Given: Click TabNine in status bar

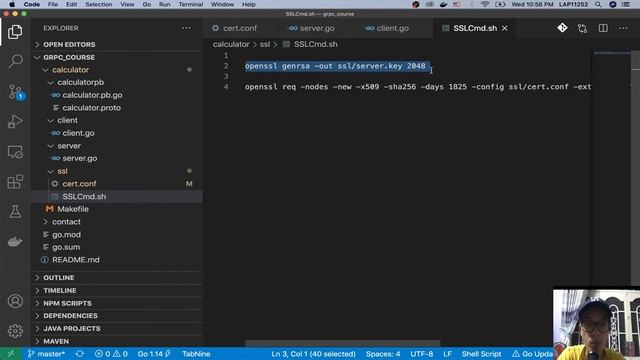Looking at the screenshot, I should coord(196,354).
